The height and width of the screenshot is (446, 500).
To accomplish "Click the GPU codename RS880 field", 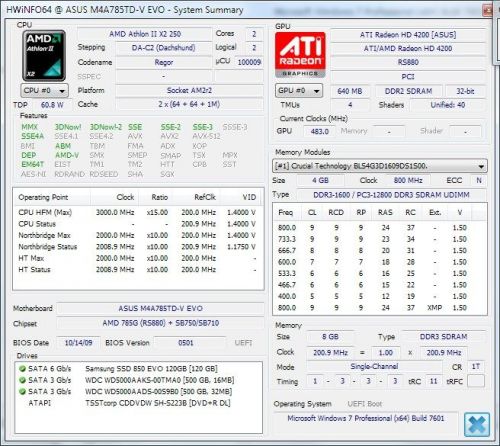I will pos(408,62).
